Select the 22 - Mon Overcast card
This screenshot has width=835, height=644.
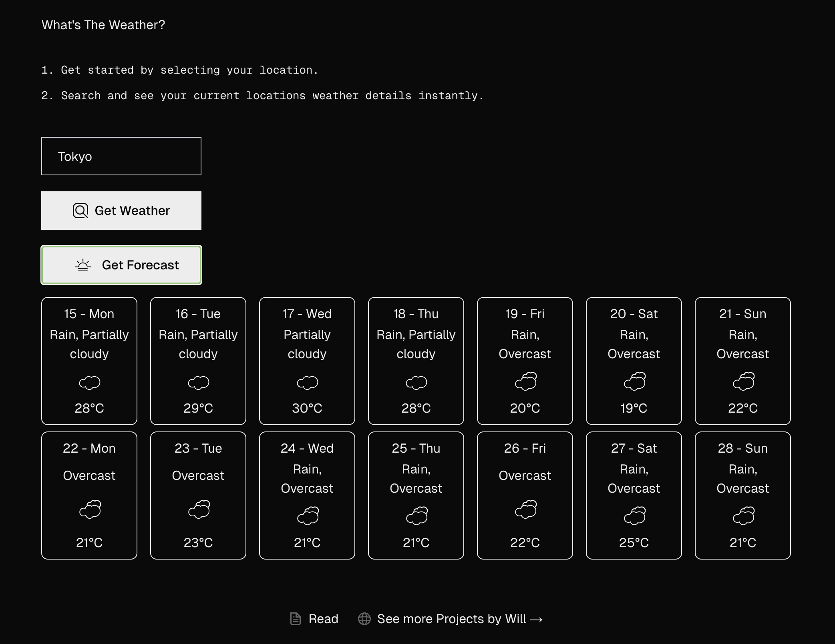pyautogui.click(x=89, y=495)
